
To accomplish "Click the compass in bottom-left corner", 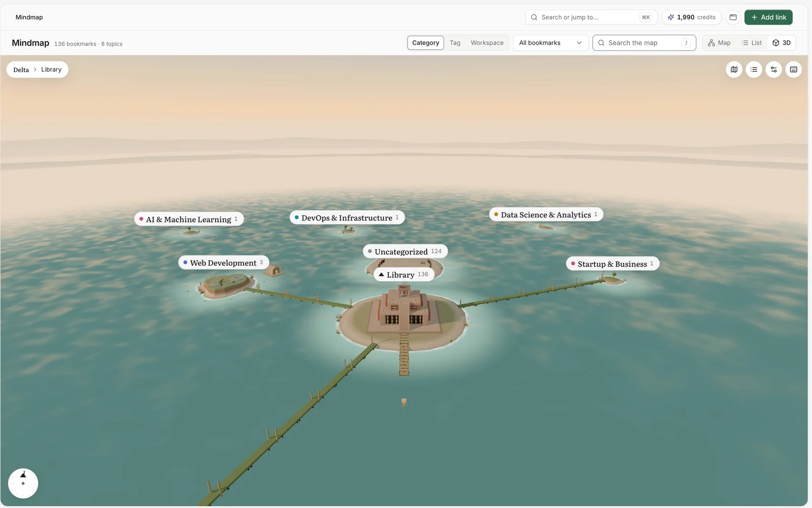I will (x=23, y=483).
